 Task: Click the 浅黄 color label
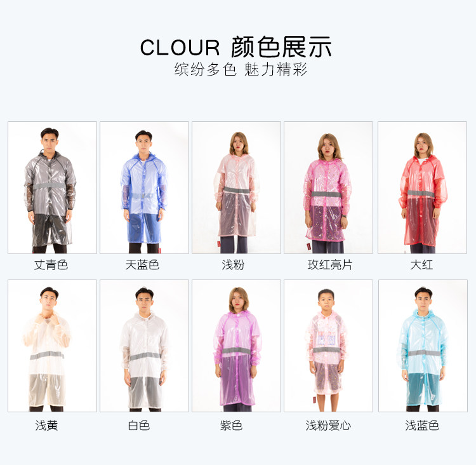point(46,425)
